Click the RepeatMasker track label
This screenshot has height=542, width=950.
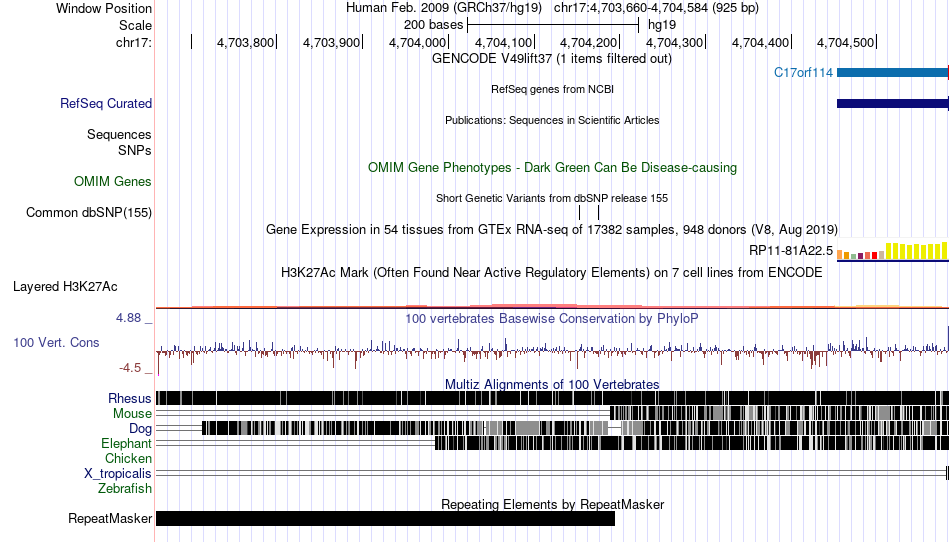pos(110,519)
